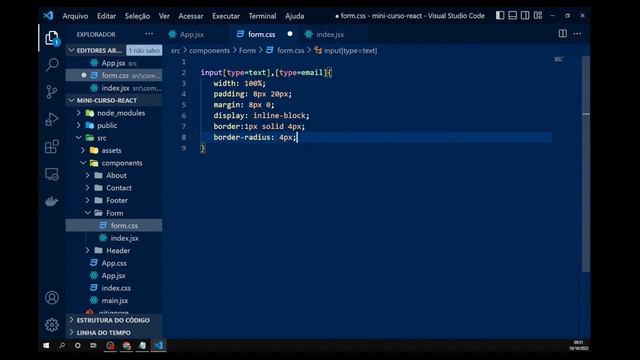Switch to the form.css editor tab

261,34
